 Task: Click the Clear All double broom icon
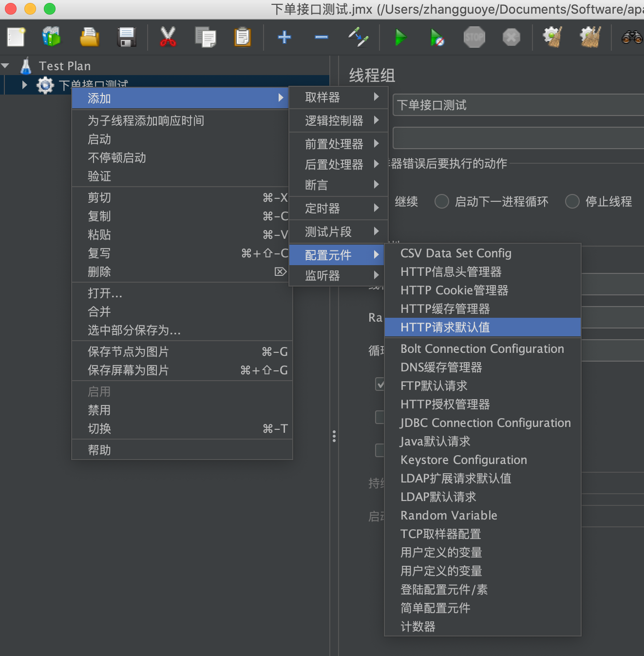590,37
